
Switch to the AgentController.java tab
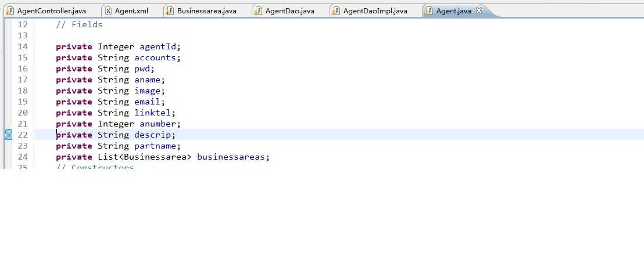pyautogui.click(x=51, y=11)
